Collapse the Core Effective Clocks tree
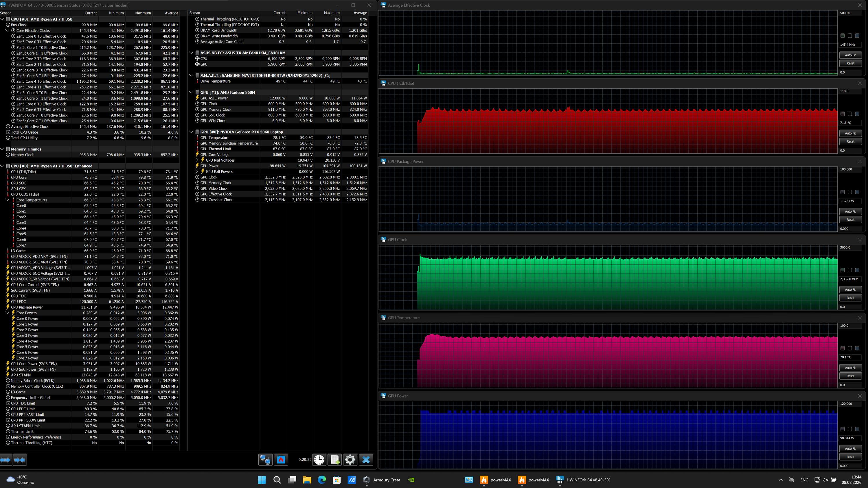868x488 pixels. [x=8, y=31]
